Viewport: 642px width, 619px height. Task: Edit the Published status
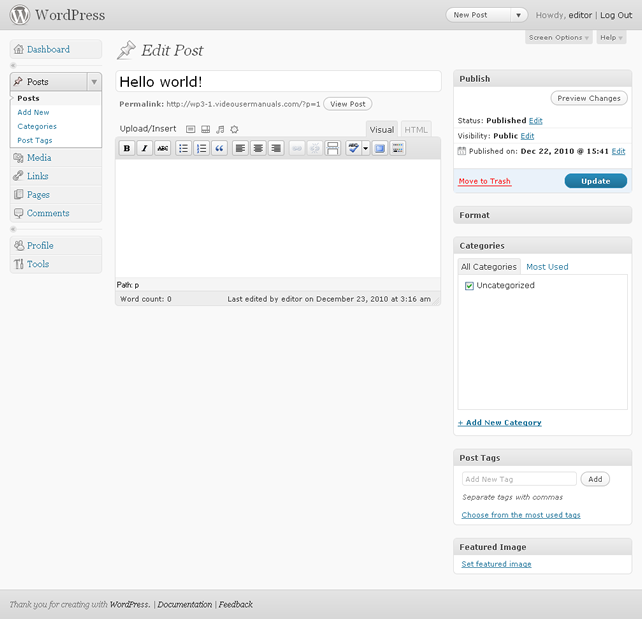tap(536, 121)
